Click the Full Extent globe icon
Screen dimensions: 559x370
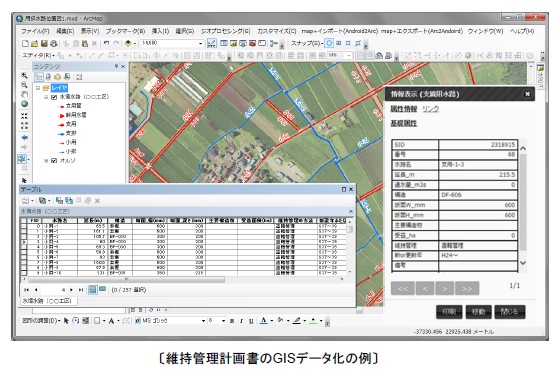[24, 104]
